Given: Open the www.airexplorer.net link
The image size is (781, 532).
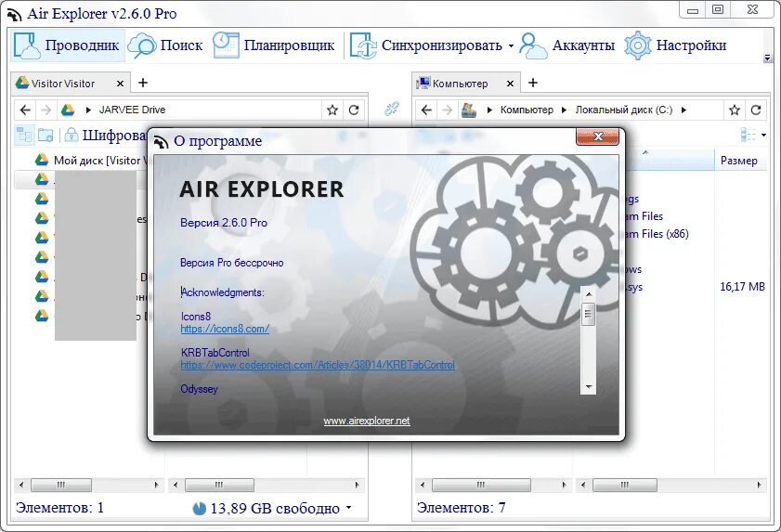Looking at the screenshot, I should tap(367, 421).
